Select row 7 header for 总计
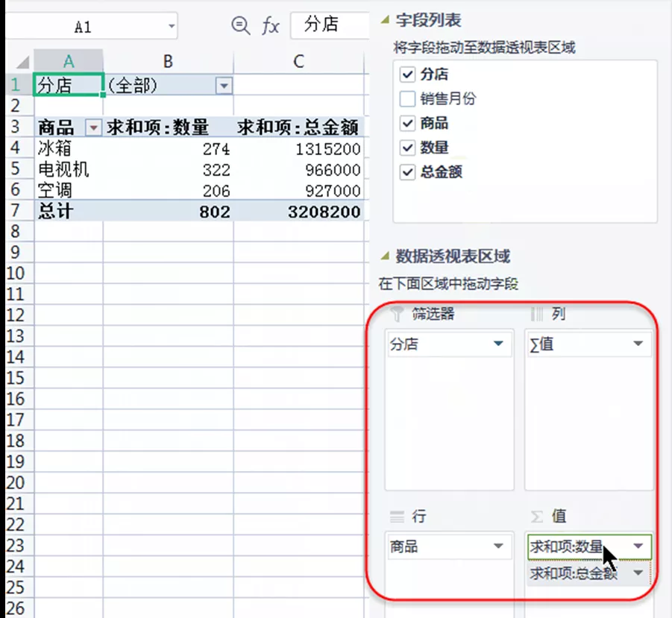 16,211
